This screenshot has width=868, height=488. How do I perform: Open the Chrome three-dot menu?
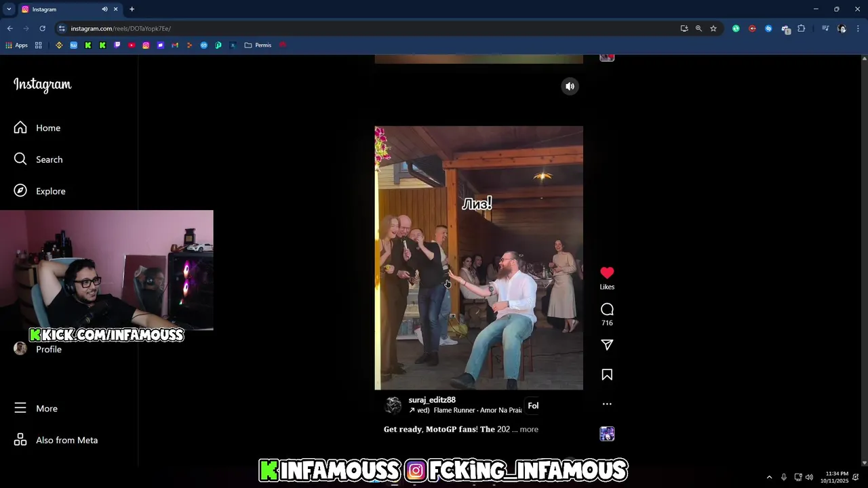pos(859,28)
